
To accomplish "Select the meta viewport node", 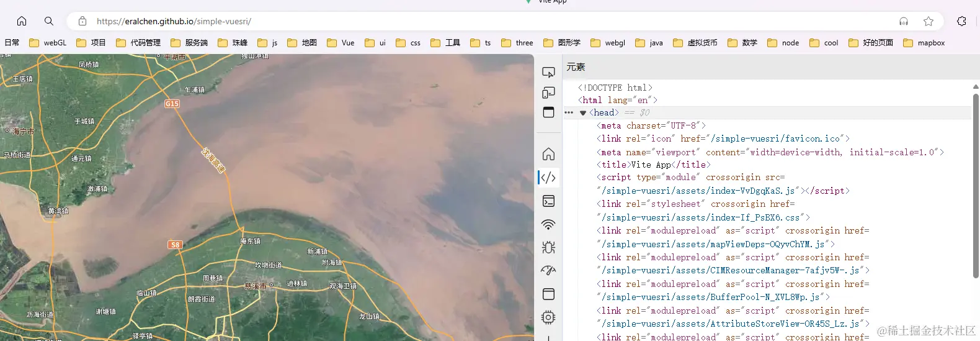I will point(770,152).
